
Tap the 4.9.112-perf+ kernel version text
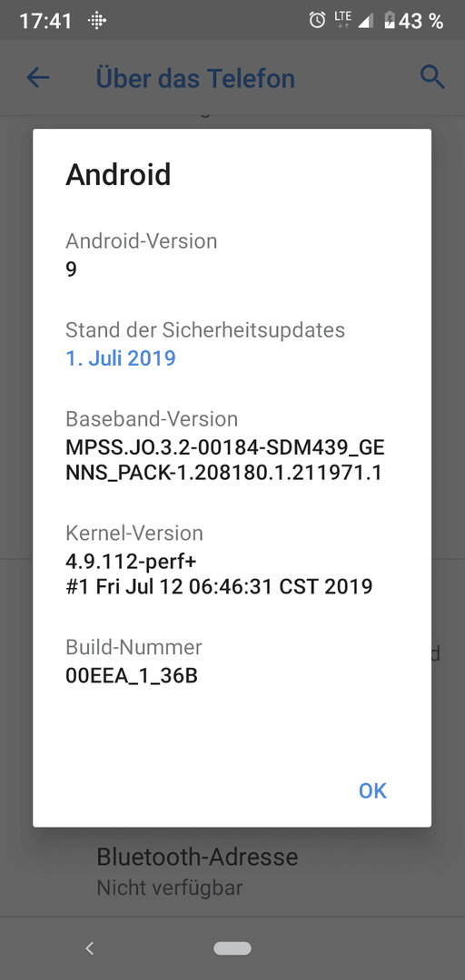[x=132, y=562]
